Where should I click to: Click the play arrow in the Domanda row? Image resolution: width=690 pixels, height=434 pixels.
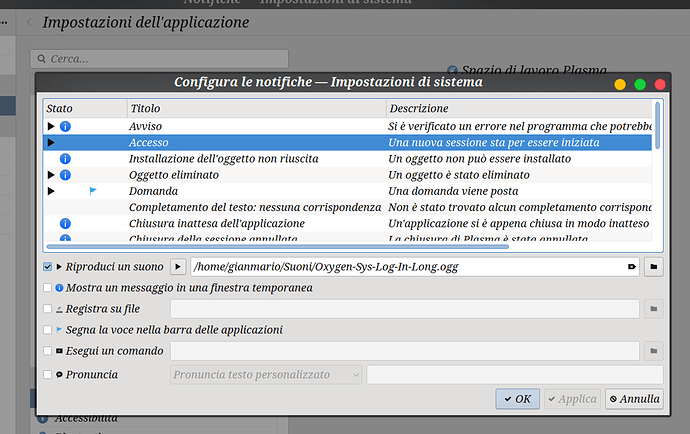pyautogui.click(x=51, y=191)
